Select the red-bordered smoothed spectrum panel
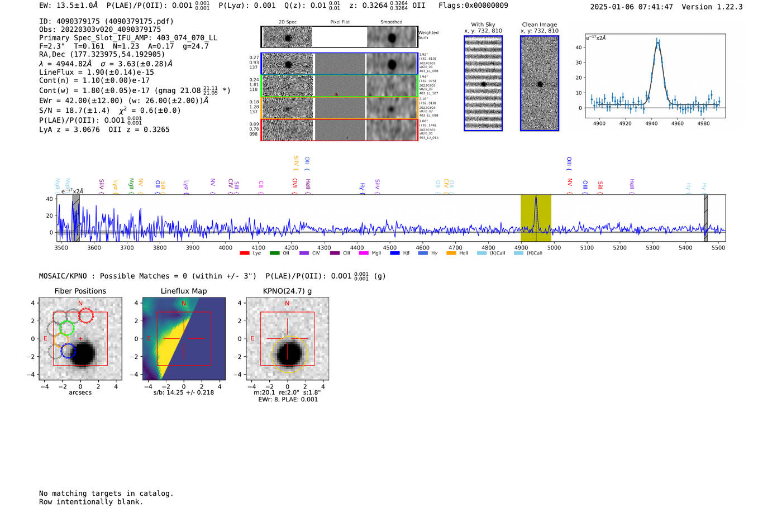The height and width of the screenshot is (532, 782). click(392, 130)
